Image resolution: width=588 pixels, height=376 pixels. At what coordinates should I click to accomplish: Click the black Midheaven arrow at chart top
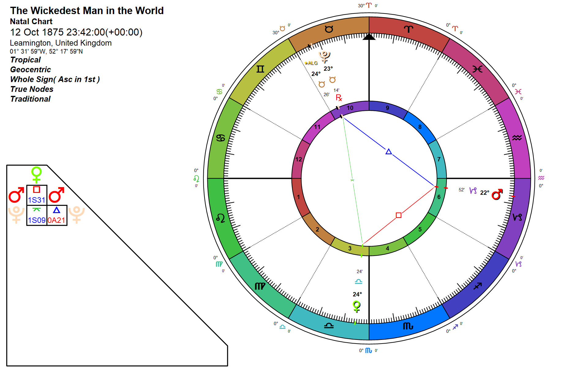pos(369,37)
